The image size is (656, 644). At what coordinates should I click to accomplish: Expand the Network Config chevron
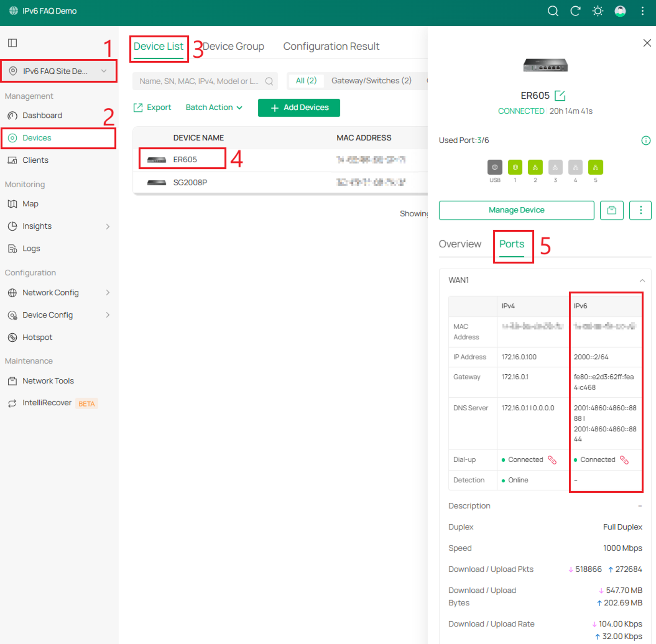click(107, 293)
